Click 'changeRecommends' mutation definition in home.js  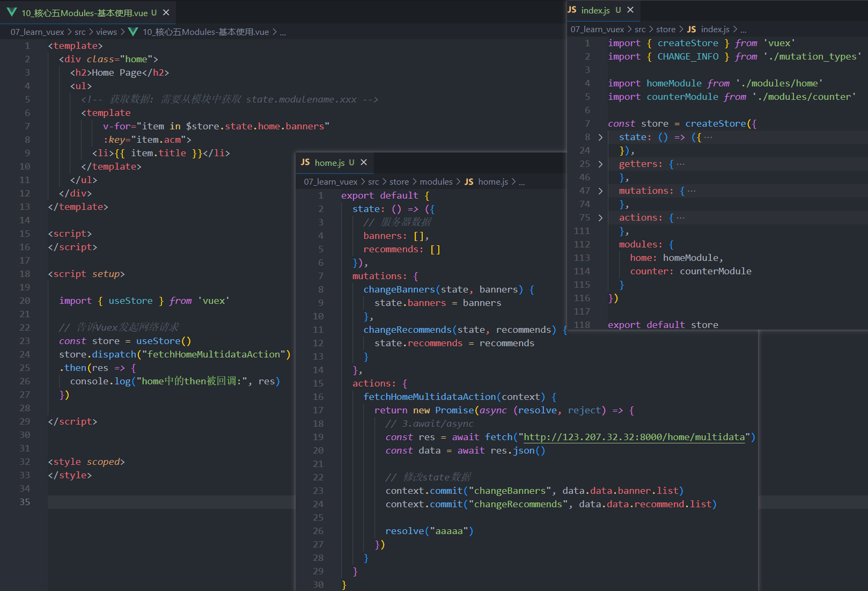[x=407, y=330]
